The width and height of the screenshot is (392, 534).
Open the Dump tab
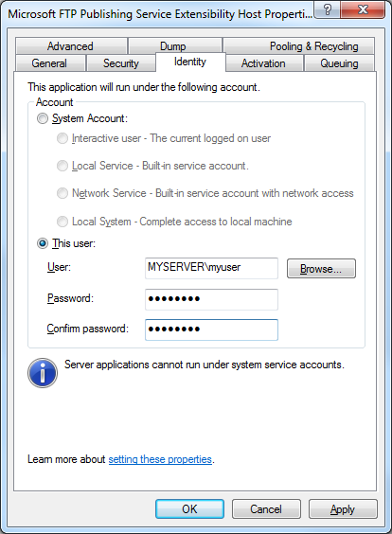click(175, 46)
